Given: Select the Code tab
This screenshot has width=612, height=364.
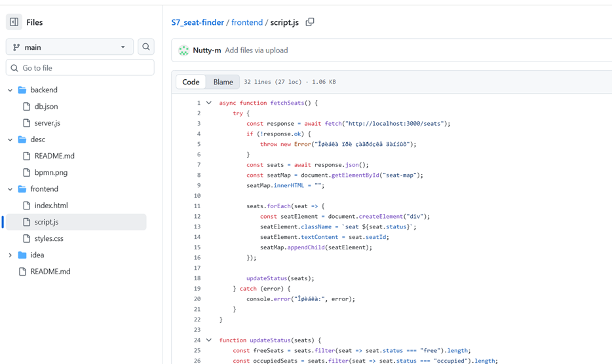Looking at the screenshot, I should [x=191, y=82].
